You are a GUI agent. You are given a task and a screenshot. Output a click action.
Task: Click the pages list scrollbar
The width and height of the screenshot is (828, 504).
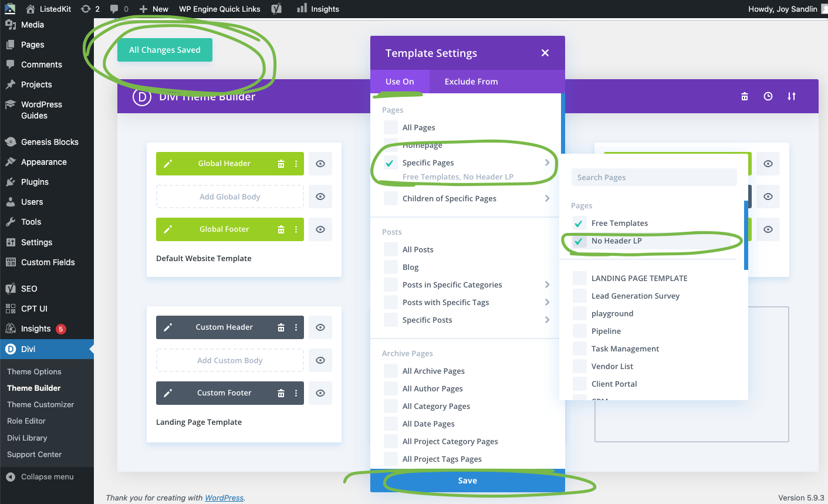pyautogui.click(x=746, y=235)
